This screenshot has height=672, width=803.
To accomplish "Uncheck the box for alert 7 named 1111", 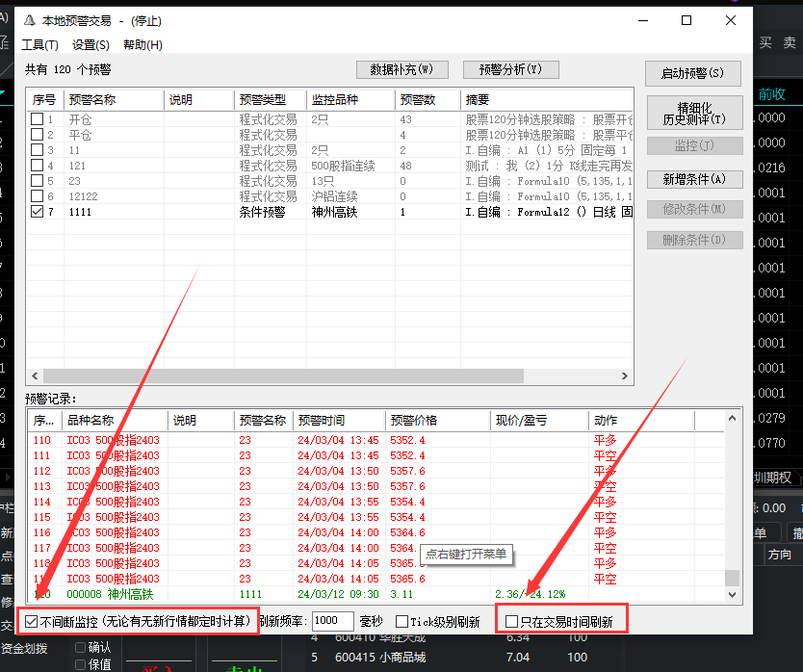I will tap(37, 212).
